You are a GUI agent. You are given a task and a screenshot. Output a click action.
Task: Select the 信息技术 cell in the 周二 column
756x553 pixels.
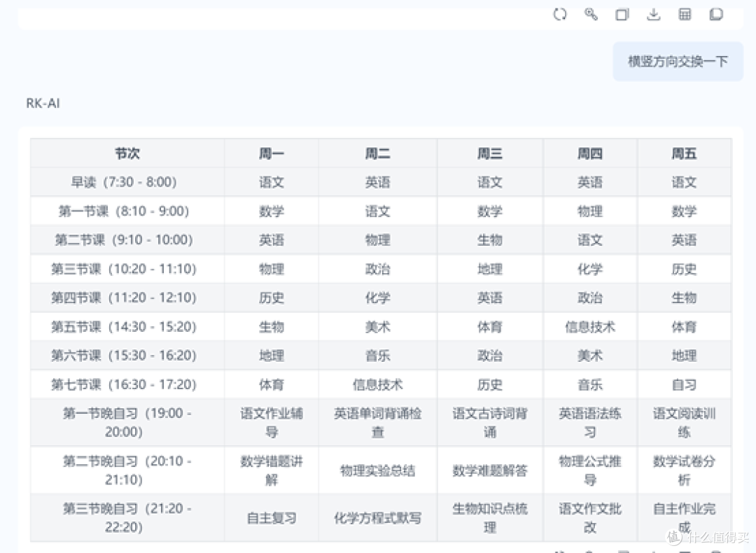[x=377, y=385]
